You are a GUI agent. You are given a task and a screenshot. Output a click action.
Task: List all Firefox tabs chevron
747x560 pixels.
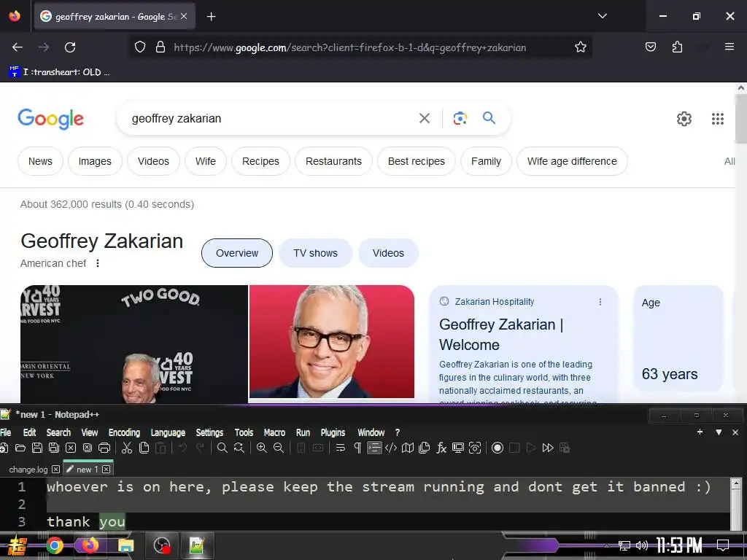tap(602, 16)
